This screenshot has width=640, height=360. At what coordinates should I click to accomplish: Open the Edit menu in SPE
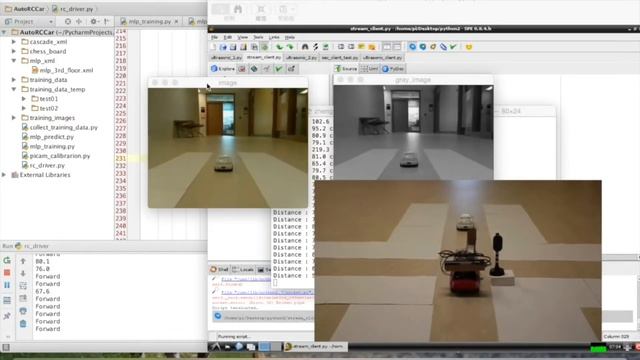(x=228, y=37)
